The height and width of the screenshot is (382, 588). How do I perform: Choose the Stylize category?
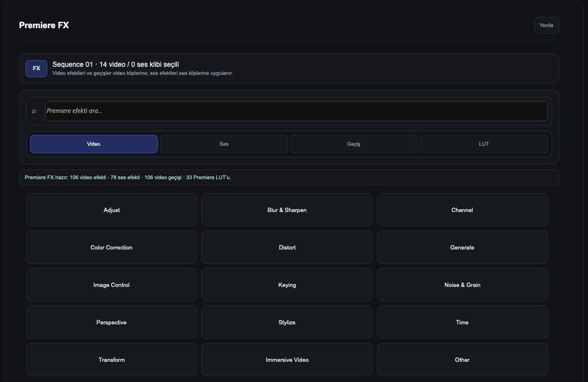pos(287,323)
